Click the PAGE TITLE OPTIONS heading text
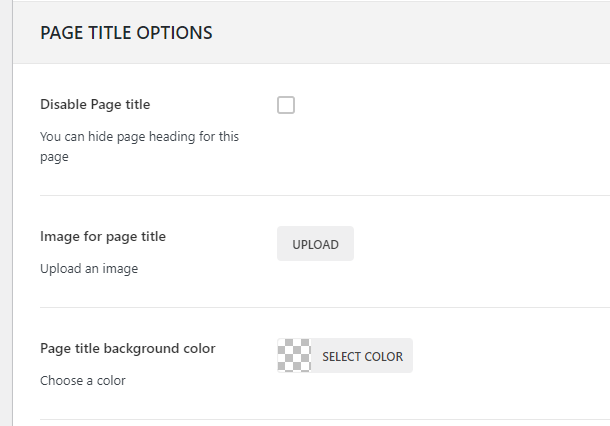 point(126,33)
